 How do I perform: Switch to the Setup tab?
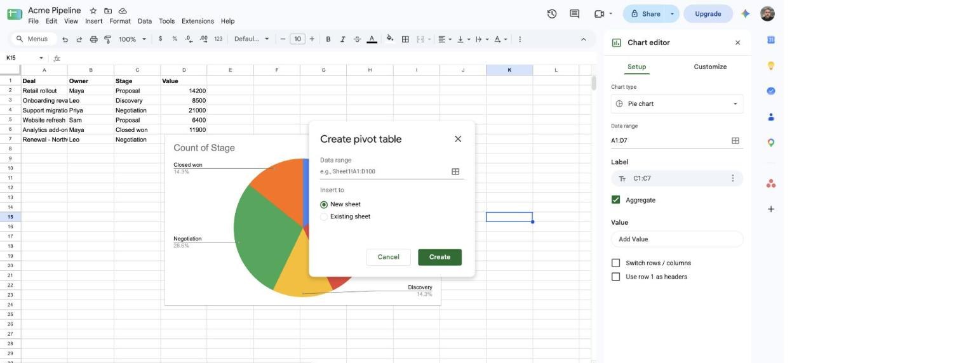[636, 67]
